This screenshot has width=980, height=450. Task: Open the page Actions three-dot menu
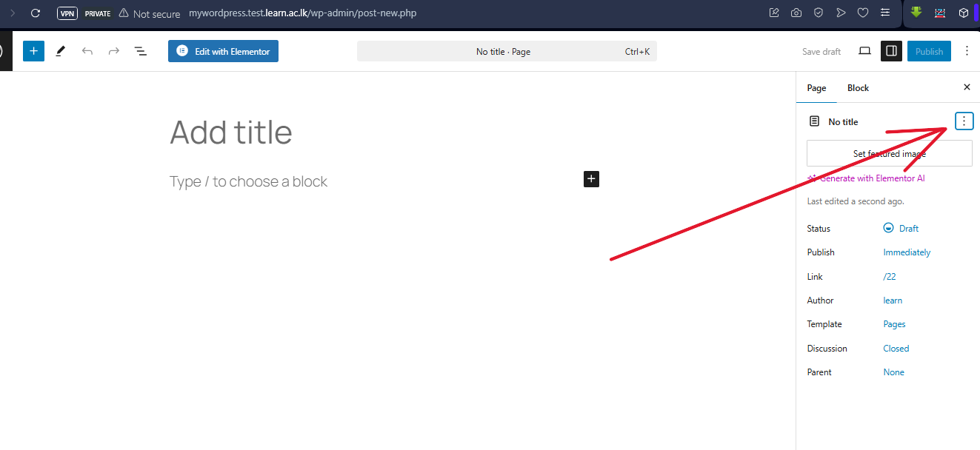964,121
